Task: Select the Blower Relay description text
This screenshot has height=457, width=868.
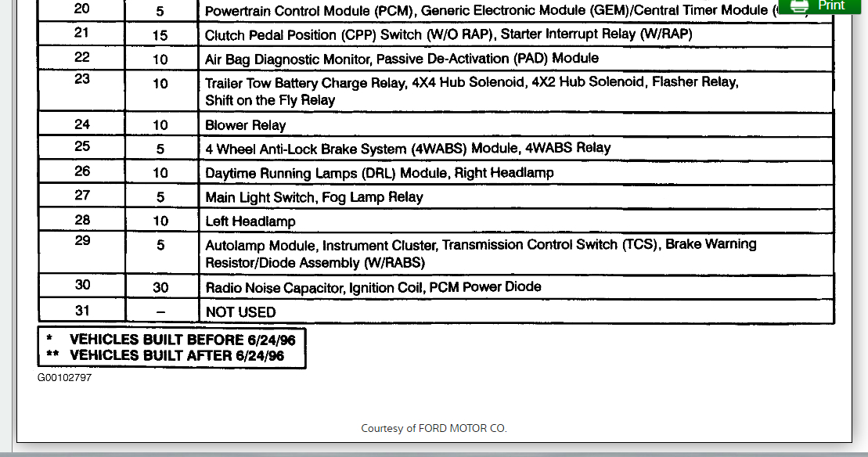Action: [x=245, y=125]
